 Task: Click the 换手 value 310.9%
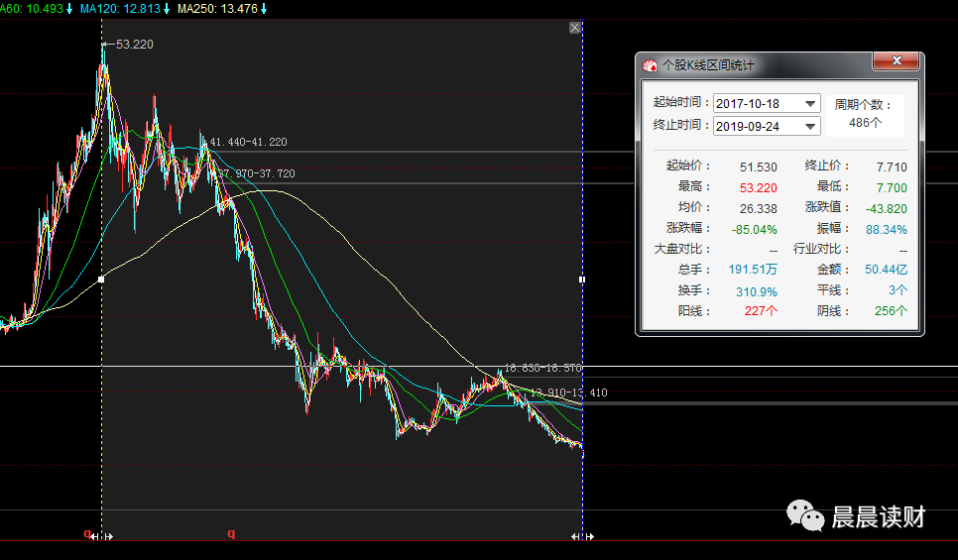757,292
